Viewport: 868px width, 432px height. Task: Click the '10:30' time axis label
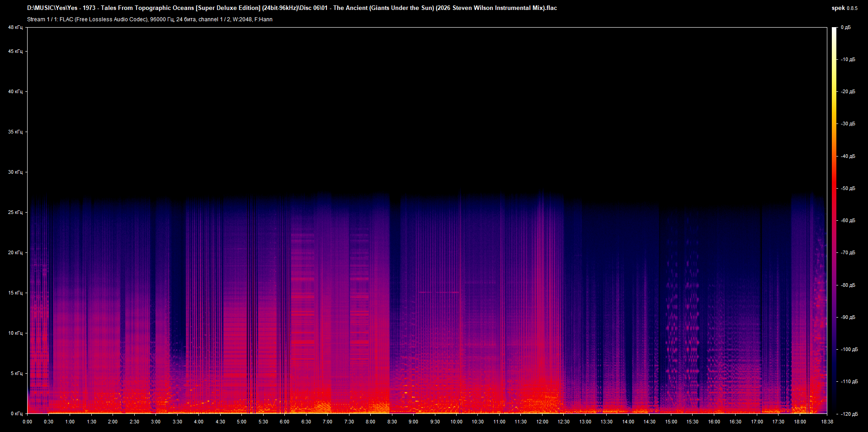(x=478, y=422)
